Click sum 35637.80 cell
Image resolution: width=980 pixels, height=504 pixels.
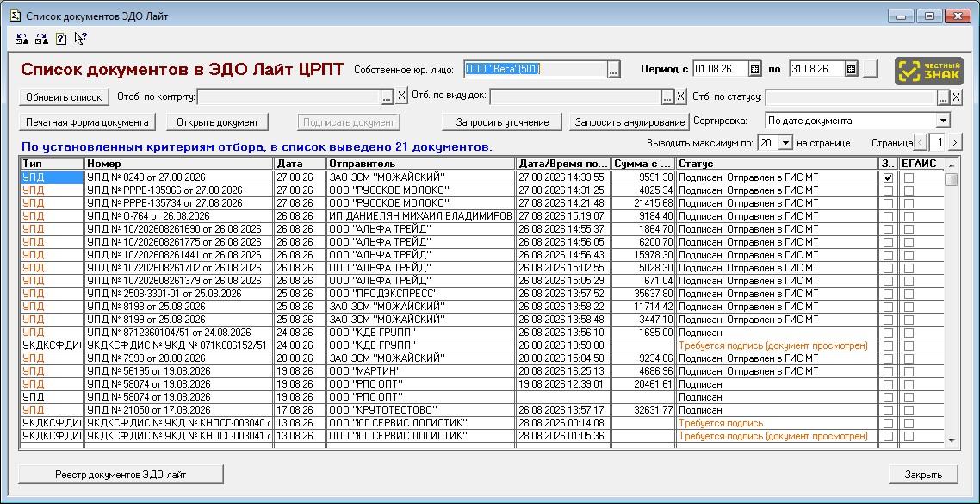point(643,294)
